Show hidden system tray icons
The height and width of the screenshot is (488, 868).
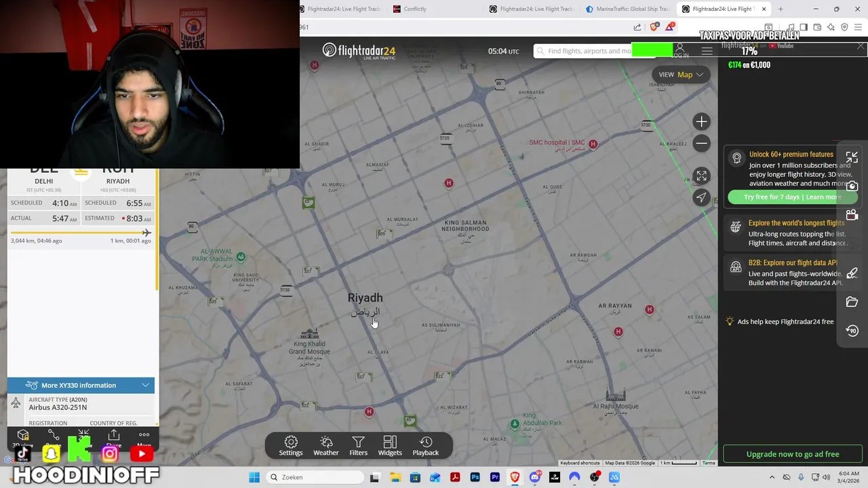coord(772,477)
